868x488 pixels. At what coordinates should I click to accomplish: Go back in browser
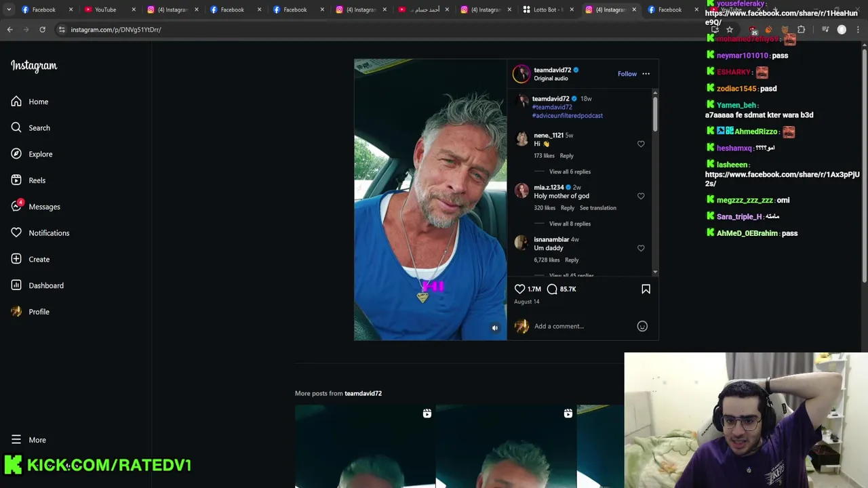9,30
